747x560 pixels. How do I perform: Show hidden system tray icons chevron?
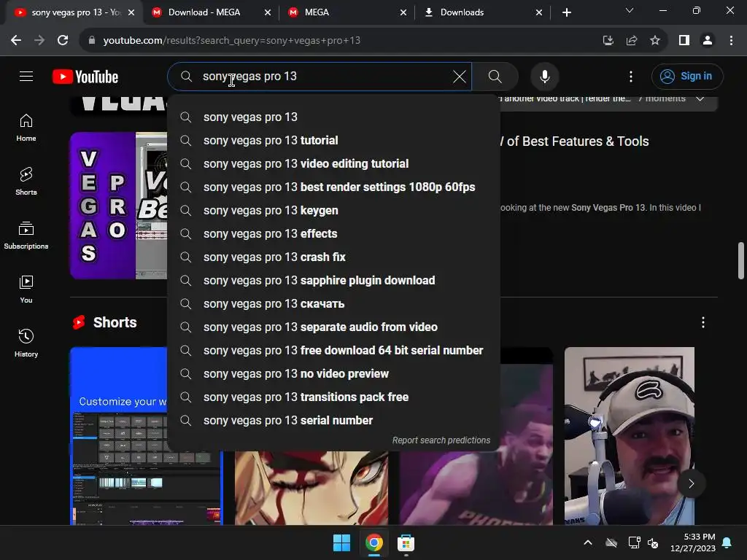point(588,542)
